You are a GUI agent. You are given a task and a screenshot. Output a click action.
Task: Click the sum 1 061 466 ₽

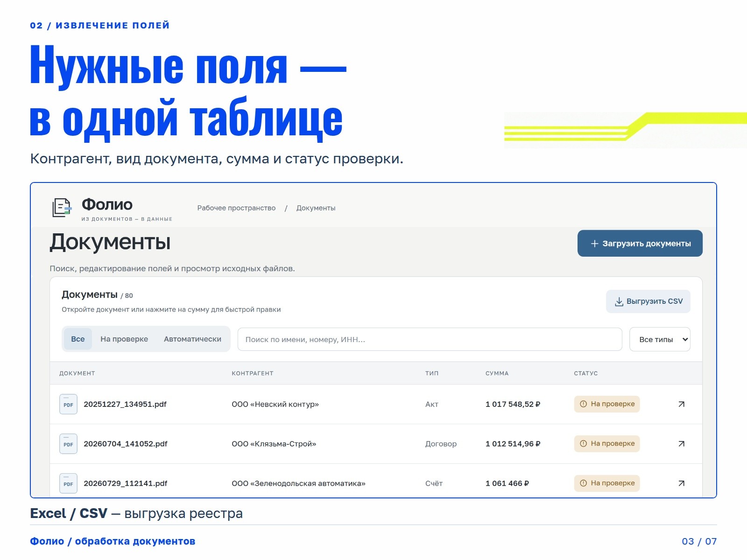pos(507,483)
